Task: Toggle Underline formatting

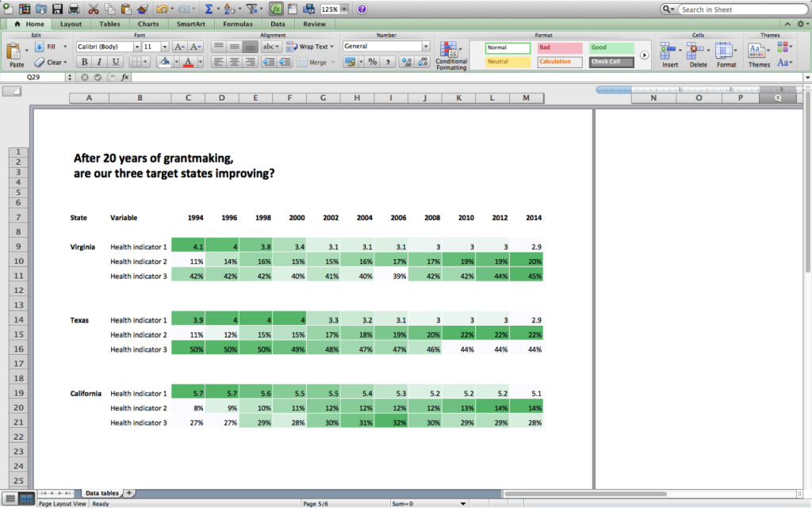Action: click(x=116, y=62)
